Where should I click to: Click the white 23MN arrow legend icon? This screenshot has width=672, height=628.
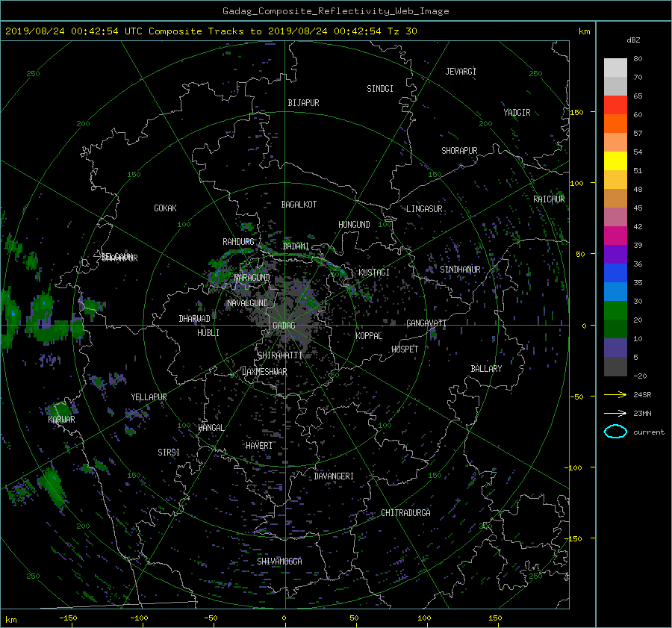(x=615, y=413)
